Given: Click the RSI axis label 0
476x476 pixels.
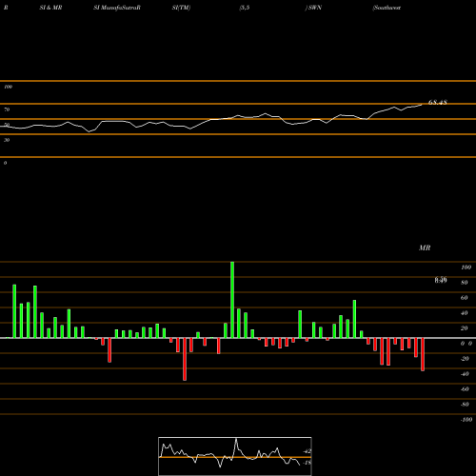Looking at the screenshot, I should [x=5, y=163].
